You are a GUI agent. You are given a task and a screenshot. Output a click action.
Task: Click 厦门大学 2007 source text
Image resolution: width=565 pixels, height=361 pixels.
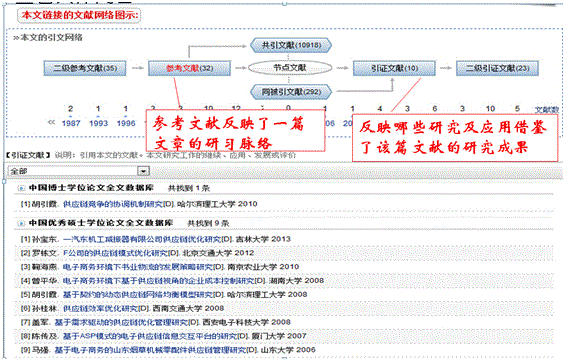click(279, 336)
